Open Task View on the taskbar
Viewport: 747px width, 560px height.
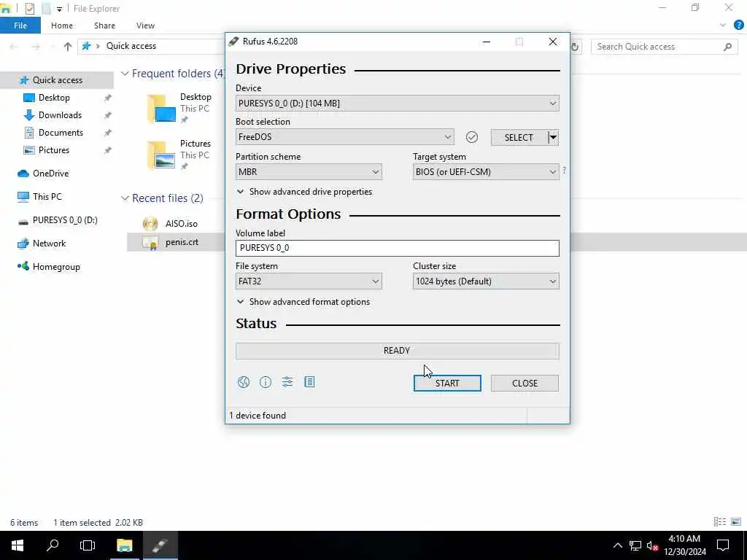88,545
